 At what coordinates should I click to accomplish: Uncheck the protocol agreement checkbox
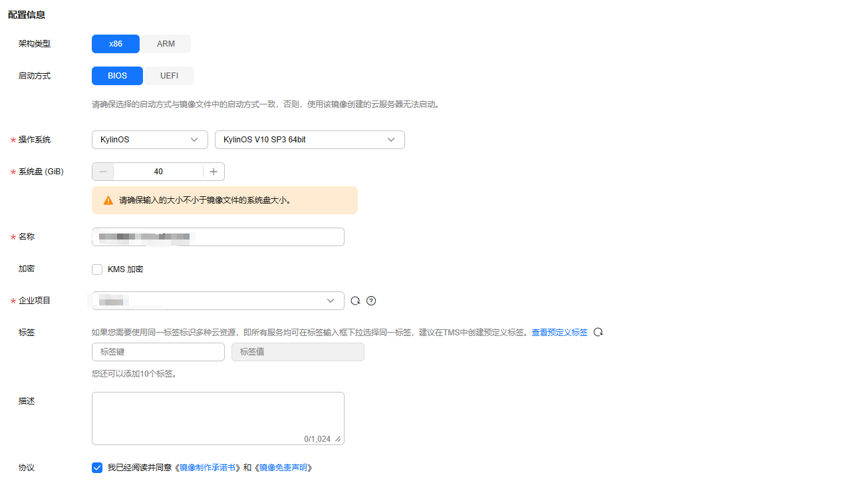click(x=97, y=468)
